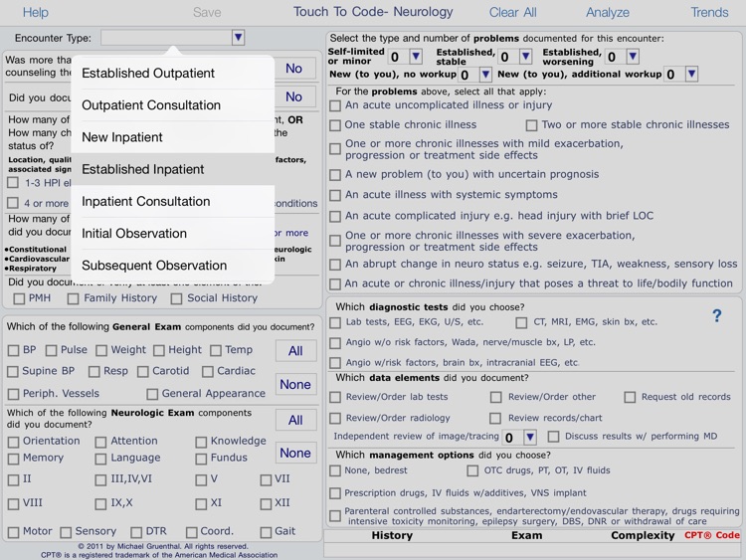Check An acute complicated injury option

335,217
